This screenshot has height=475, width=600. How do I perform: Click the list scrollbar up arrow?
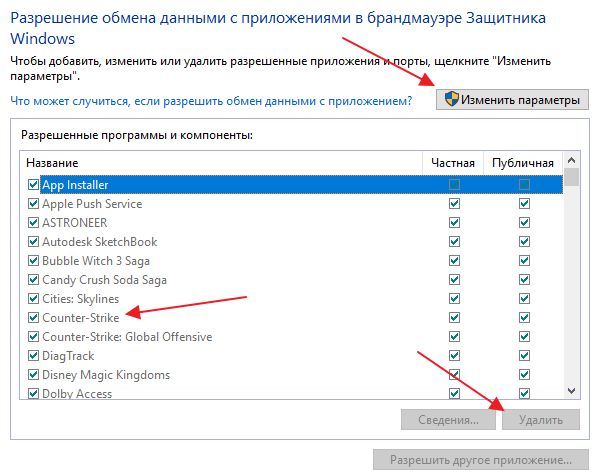572,160
